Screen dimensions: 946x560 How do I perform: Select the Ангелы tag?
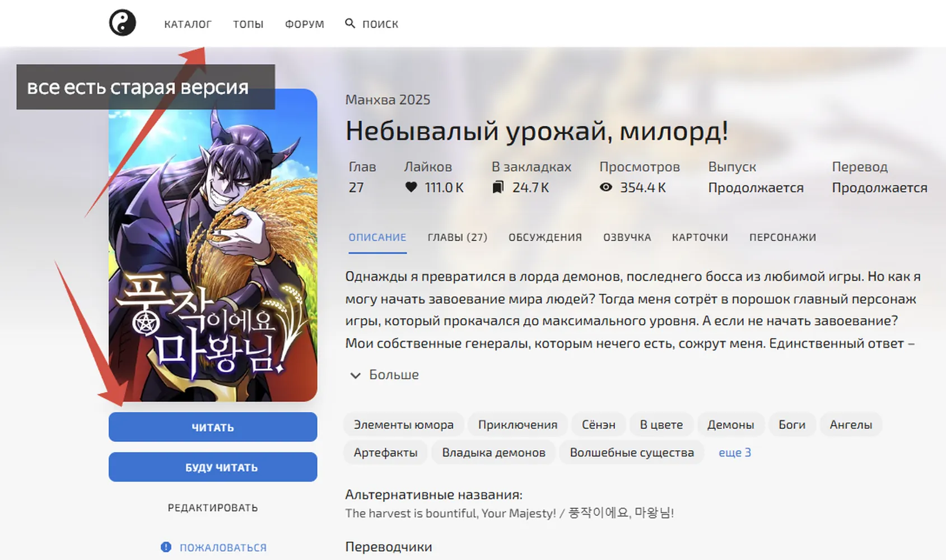coord(851,424)
